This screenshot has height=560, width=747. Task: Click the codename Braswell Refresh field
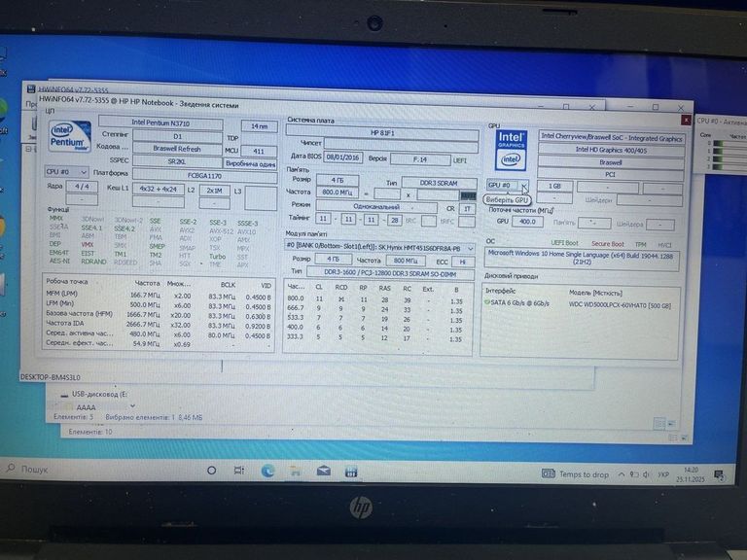[x=177, y=149]
